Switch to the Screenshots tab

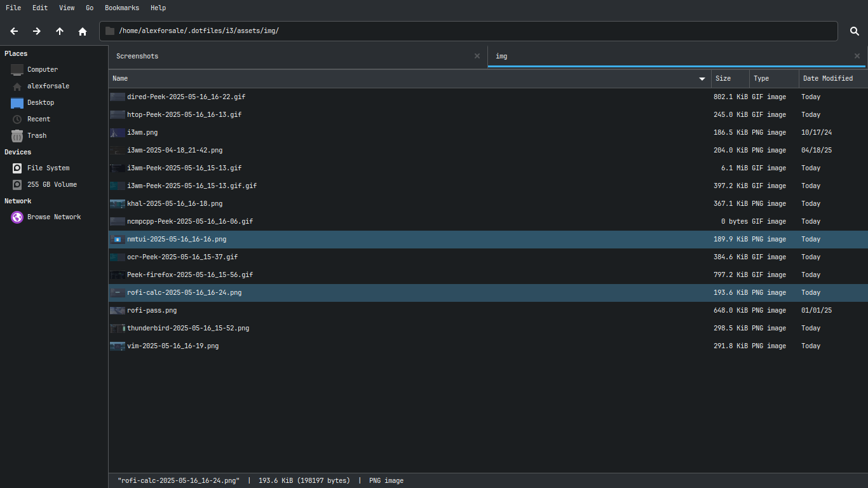[x=298, y=56]
